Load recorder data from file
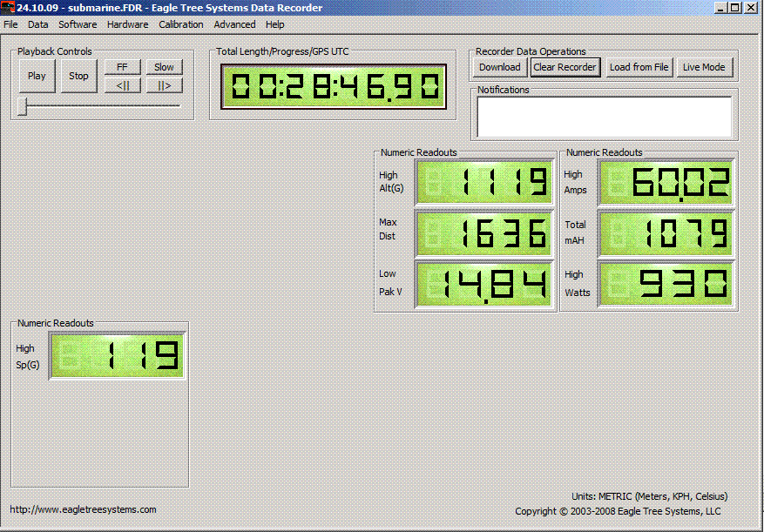This screenshot has width=764, height=532. [x=639, y=67]
